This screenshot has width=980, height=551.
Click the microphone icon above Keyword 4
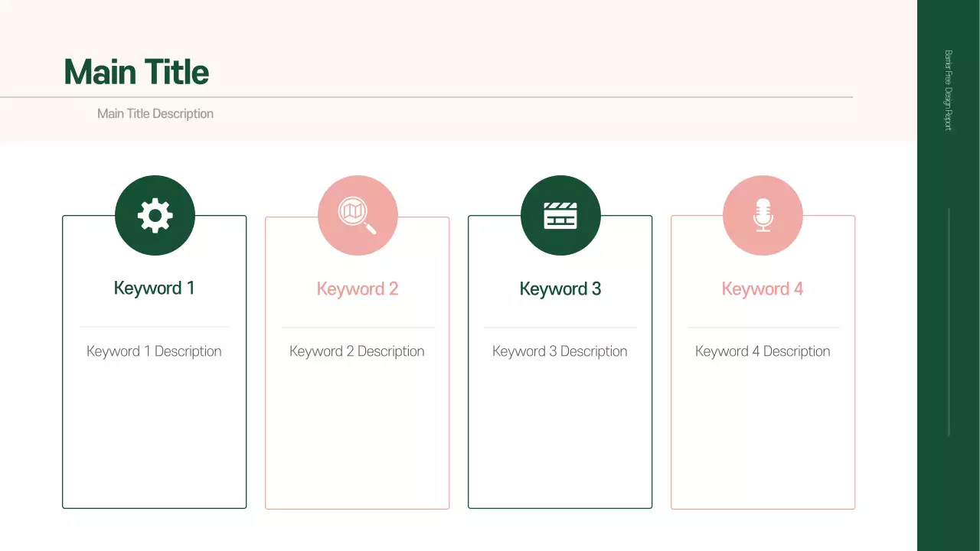763,215
